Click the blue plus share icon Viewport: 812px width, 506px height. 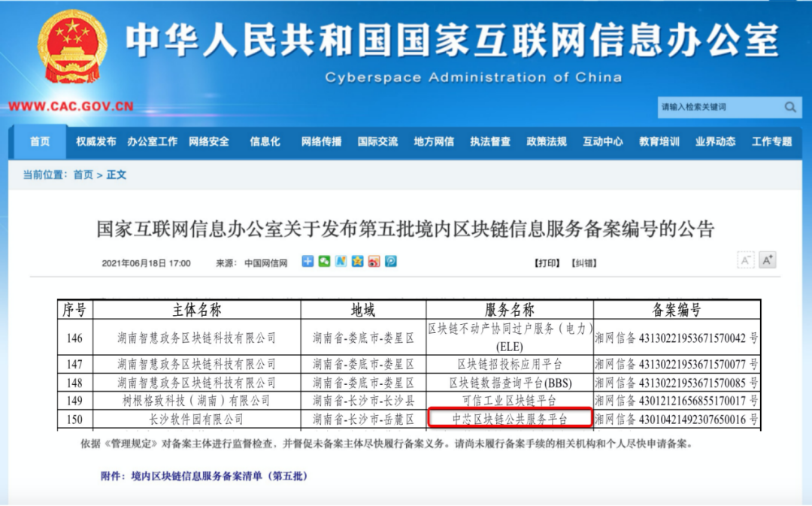tap(308, 262)
